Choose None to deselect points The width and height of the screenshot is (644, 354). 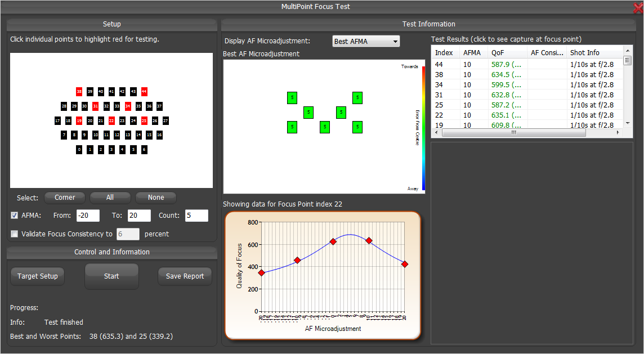(x=156, y=198)
